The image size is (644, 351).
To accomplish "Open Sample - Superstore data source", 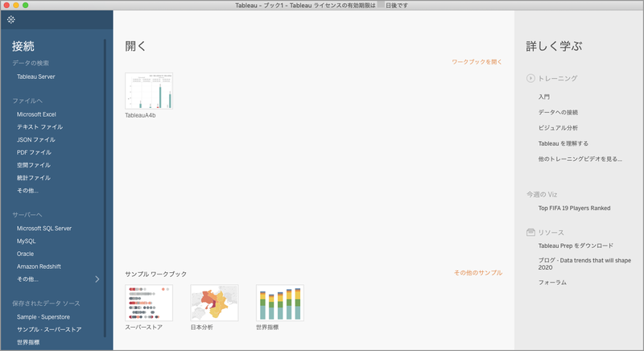I will 43,317.
